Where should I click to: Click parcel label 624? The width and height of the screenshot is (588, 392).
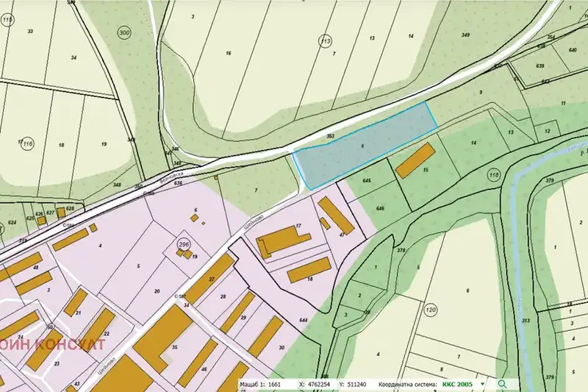(12, 222)
